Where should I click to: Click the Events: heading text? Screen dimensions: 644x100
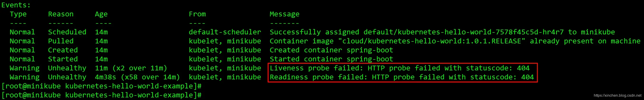16,5
